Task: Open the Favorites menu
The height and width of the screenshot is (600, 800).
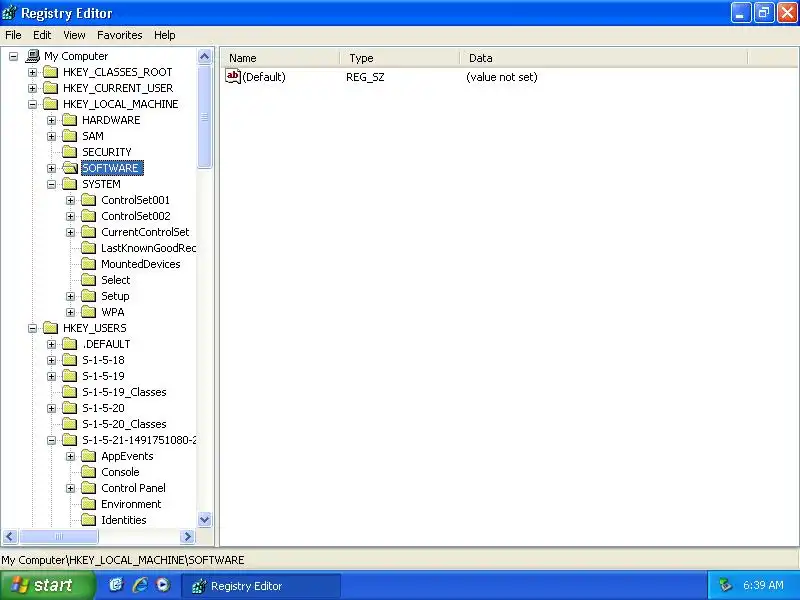Action: (x=119, y=35)
